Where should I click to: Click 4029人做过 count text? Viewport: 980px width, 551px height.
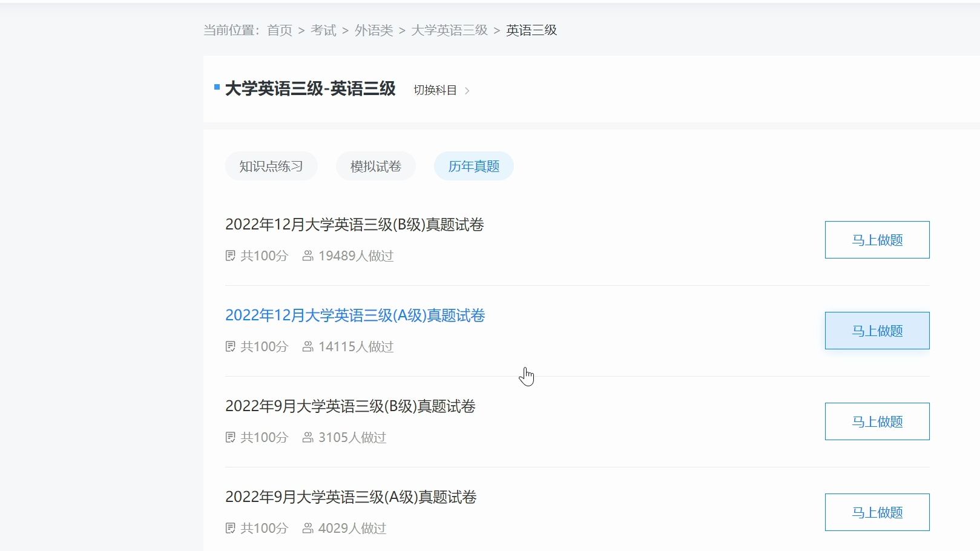click(x=352, y=528)
